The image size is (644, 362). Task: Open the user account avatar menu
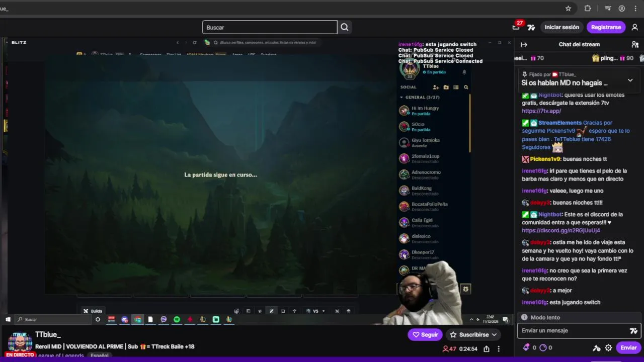point(634,27)
